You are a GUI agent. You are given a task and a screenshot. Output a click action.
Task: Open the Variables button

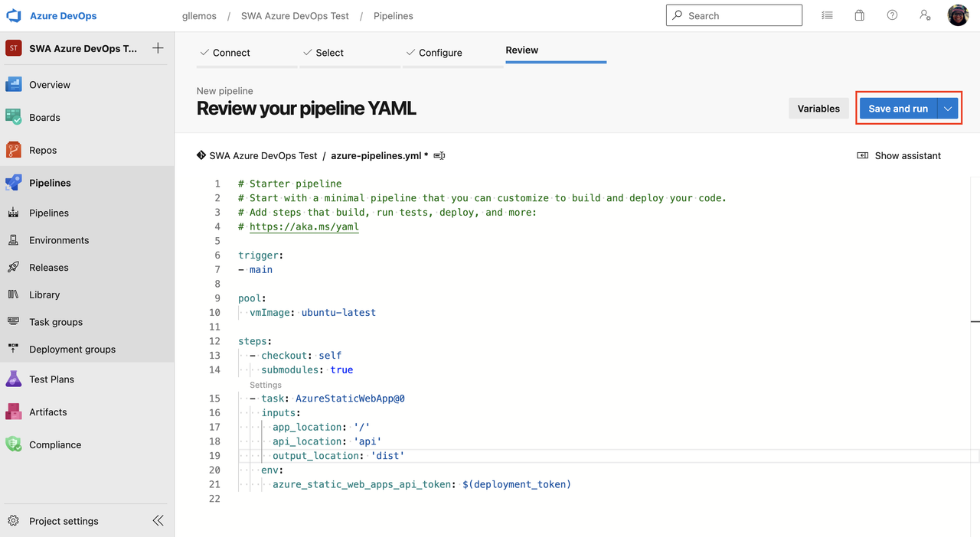click(x=818, y=109)
